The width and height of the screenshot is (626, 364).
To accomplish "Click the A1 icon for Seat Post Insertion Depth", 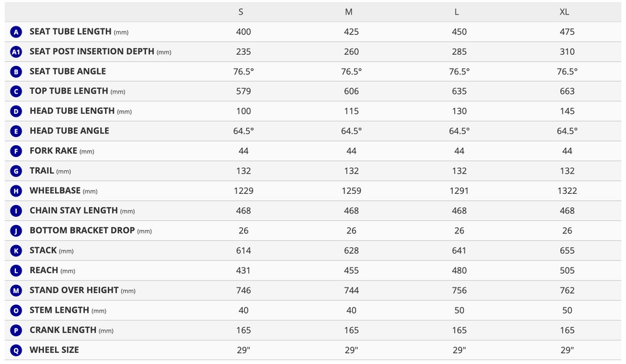I will (16, 52).
